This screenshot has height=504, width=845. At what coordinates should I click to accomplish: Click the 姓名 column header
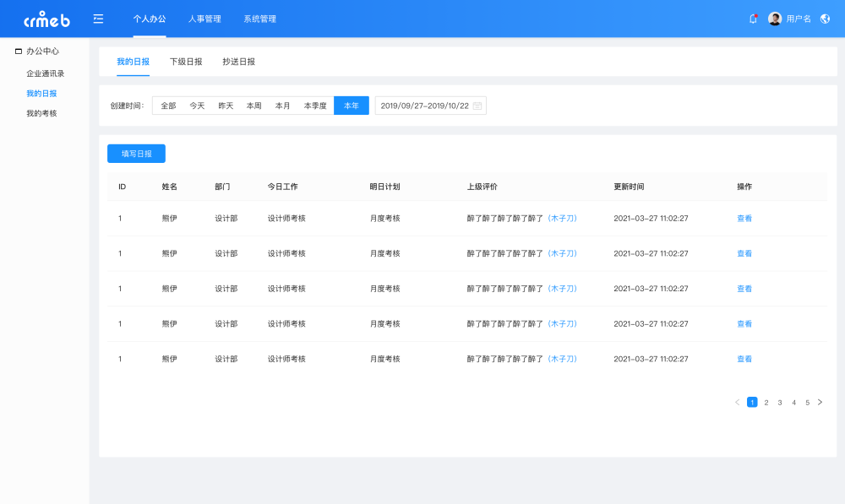tap(170, 187)
